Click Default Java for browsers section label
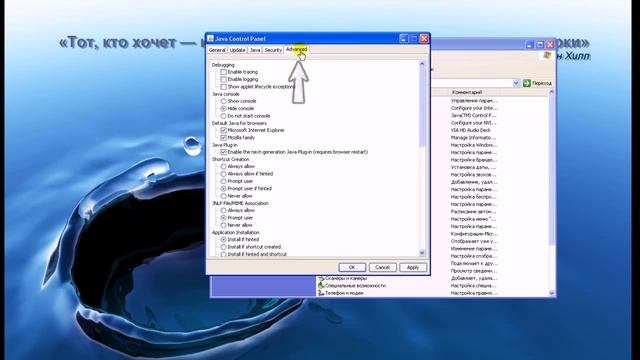 [239, 123]
